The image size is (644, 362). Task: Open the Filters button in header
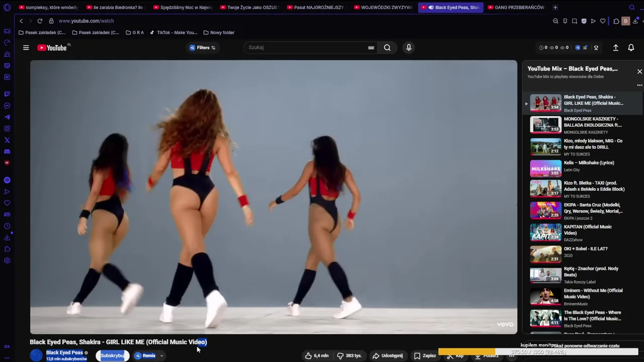click(x=203, y=48)
